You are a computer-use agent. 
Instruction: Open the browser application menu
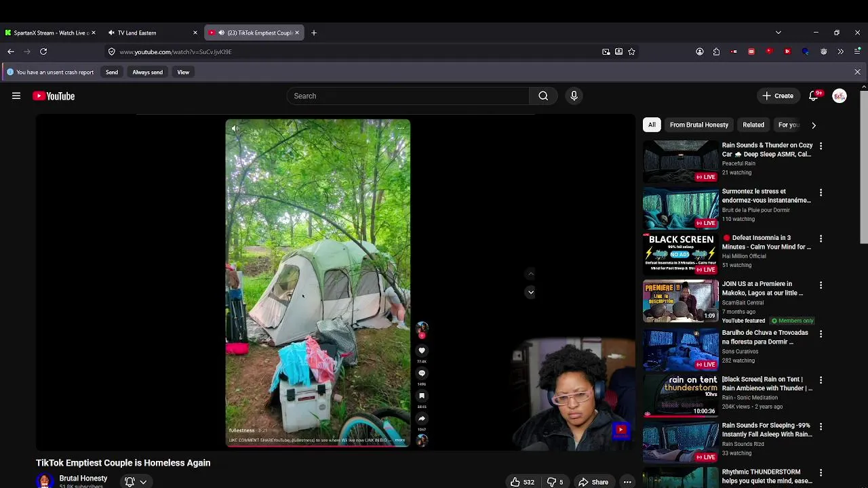pyautogui.click(x=857, y=52)
